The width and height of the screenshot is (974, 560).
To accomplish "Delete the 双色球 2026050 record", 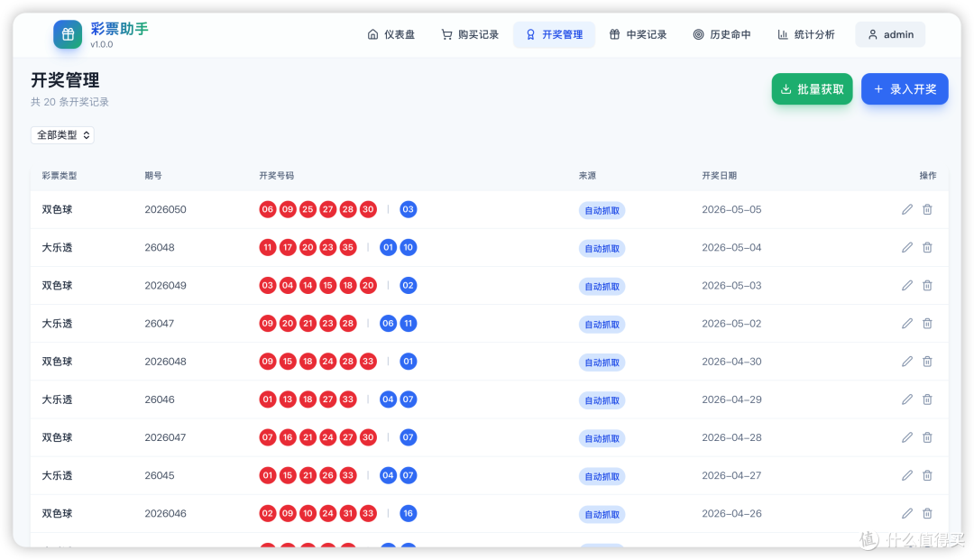I will (x=927, y=210).
